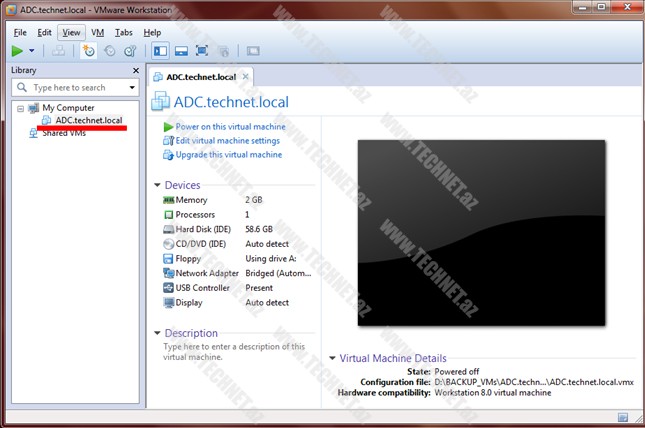Click the revert to snapshot icon

[109, 51]
